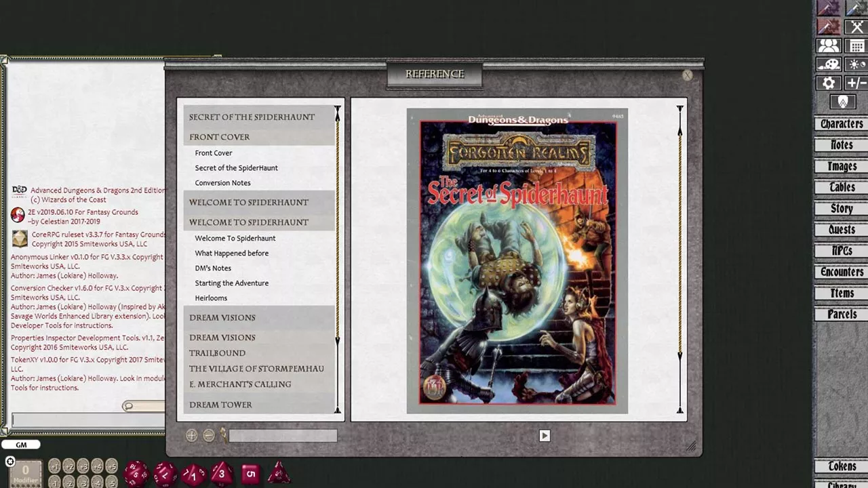The width and height of the screenshot is (868, 488).
Task: Open the DM's Notes page link
Action: click(x=213, y=268)
